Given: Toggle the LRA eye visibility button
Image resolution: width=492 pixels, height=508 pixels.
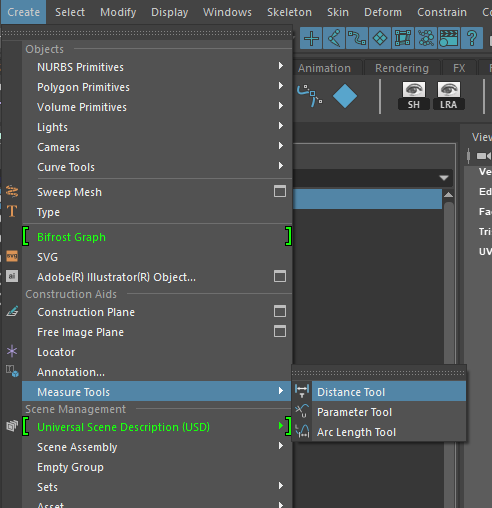Looking at the screenshot, I should pos(449,96).
